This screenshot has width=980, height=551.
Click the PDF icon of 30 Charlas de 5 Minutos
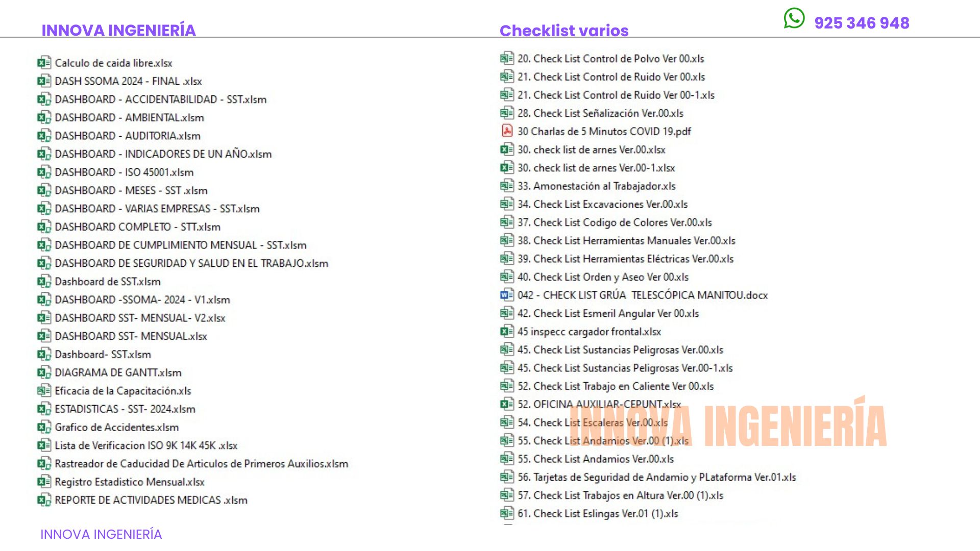pos(506,131)
